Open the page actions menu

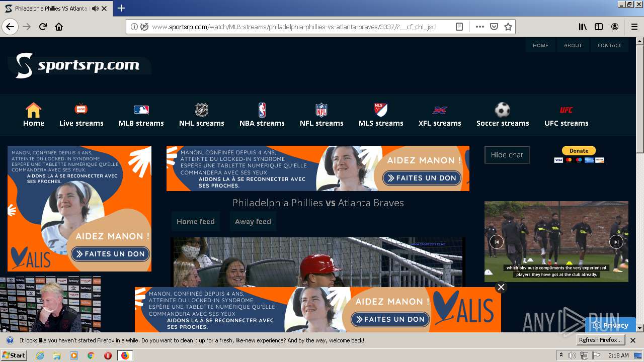coord(480,27)
